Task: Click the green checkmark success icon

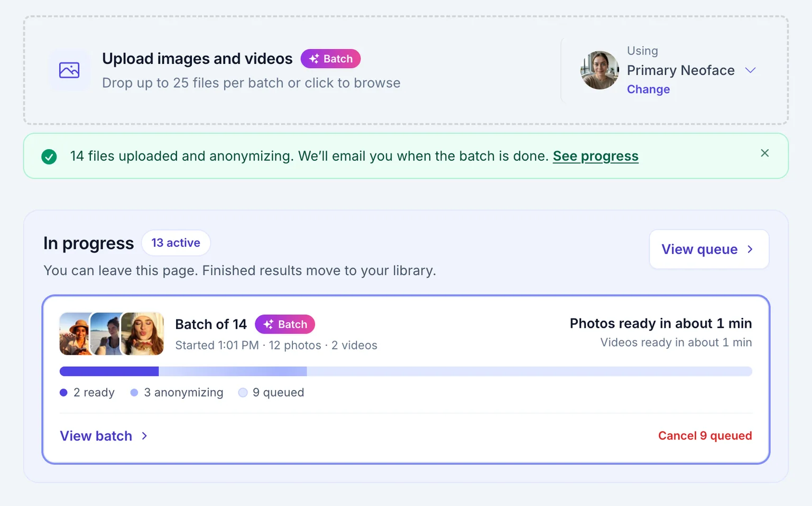Action: click(x=49, y=157)
